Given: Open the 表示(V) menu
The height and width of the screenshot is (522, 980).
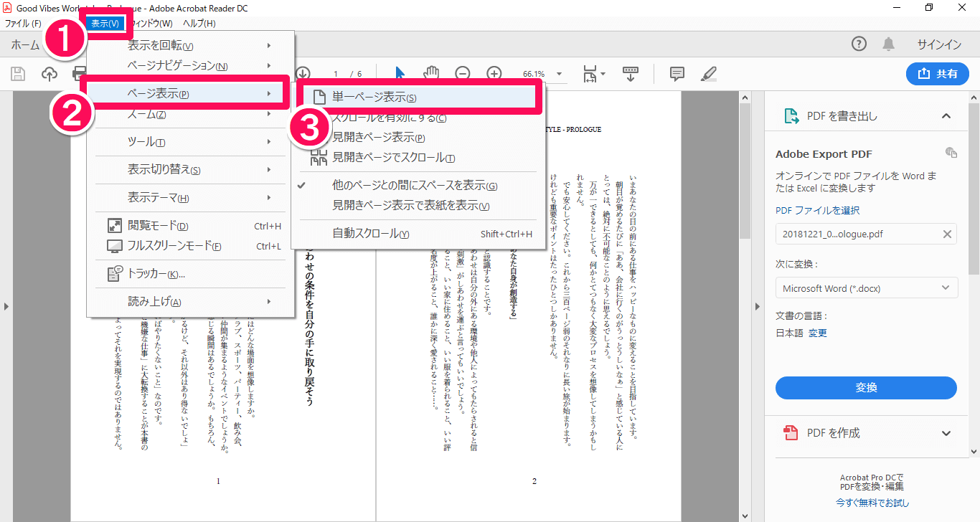Looking at the screenshot, I should click(105, 24).
